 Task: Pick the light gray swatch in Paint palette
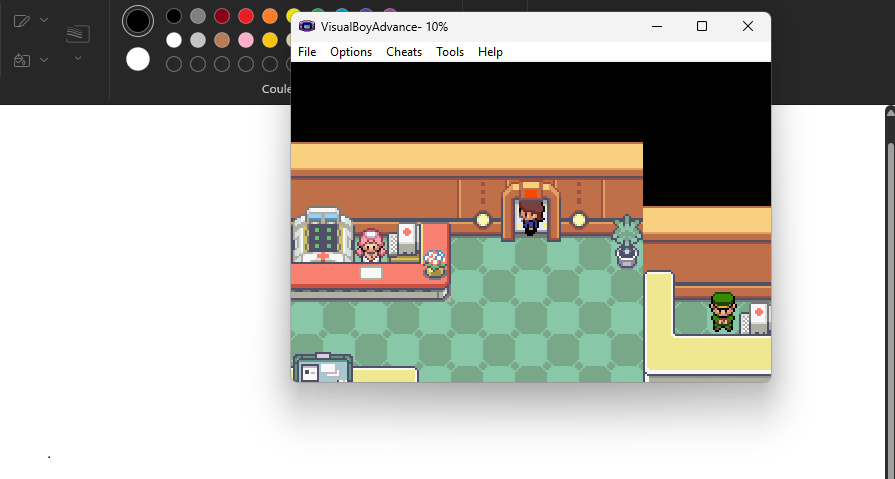click(198, 40)
